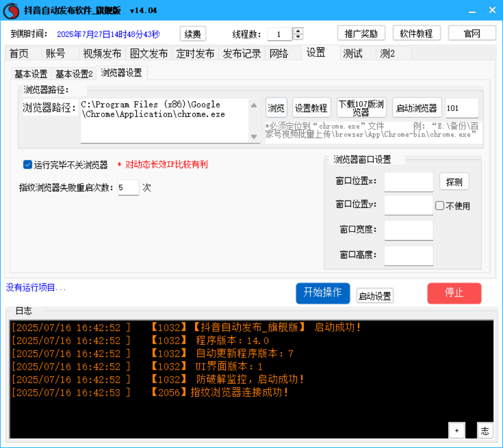This screenshot has height=448, width=503.
Task: Click the 窗口宽度 input field
Action: click(409, 230)
